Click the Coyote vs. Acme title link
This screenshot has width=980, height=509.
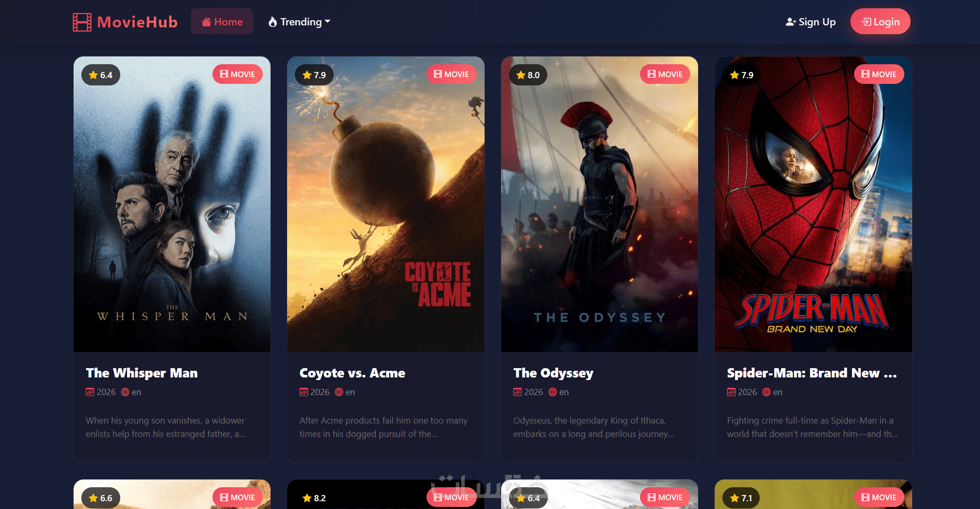pyautogui.click(x=352, y=373)
